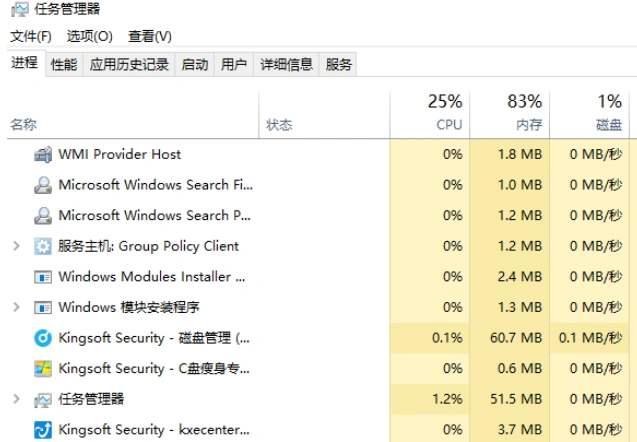Expand the 任务管理器 process entry
Viewport: 637px width, 442px height.
tap(16, 399)
